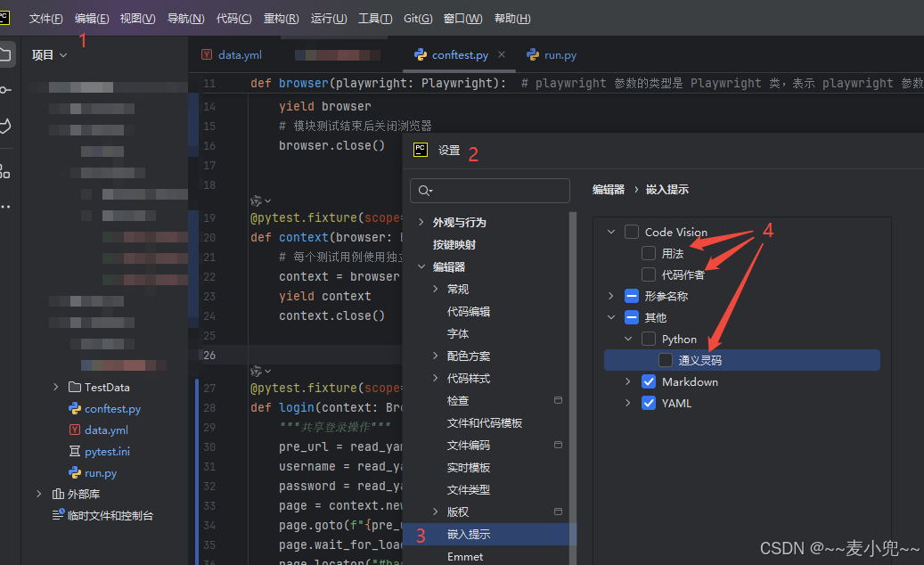Open data.yml in the project tree

[106, 430]
